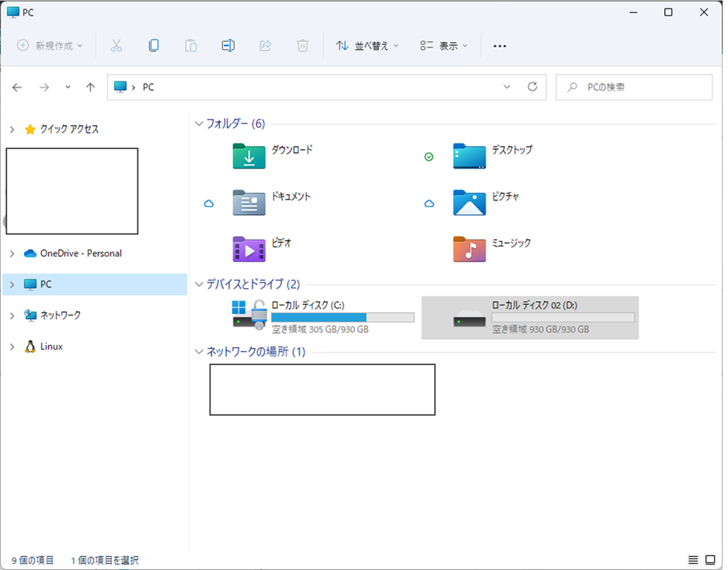Viewport: 728px width, 570px height.
Task: Open the See more (…) options button
Action: click(500, 46)
